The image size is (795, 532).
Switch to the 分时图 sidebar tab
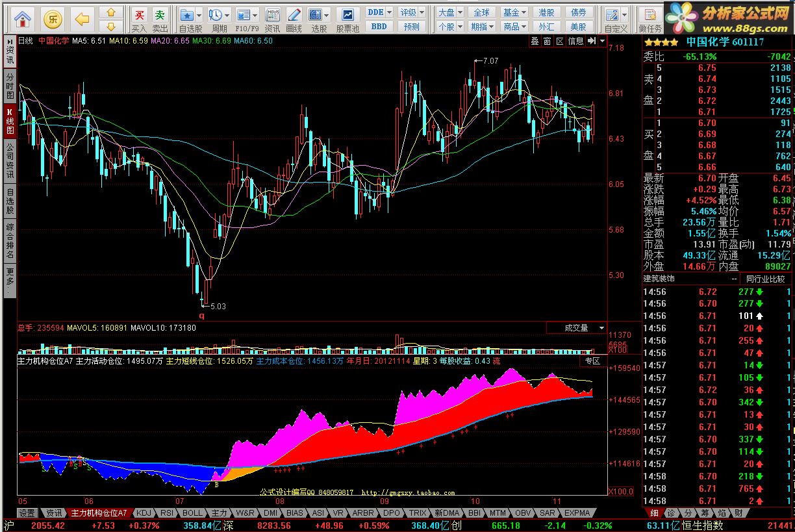(10, 86)
